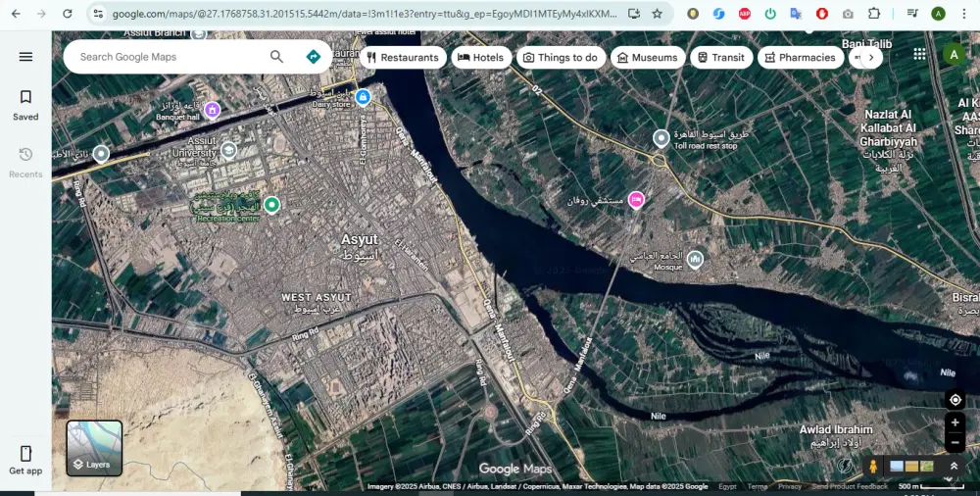Open the Privacy link in footer
980x496 pixels.
coord(789,486)
